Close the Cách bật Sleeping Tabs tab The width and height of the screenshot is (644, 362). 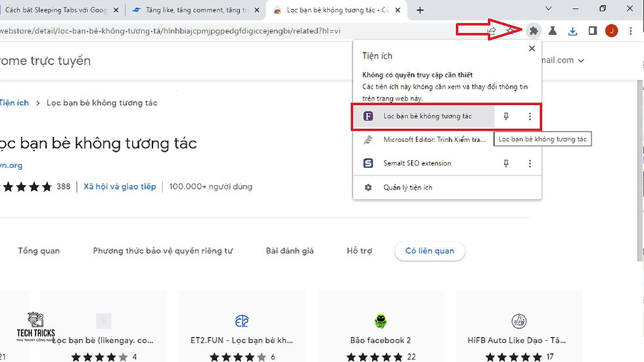(116, 10)
